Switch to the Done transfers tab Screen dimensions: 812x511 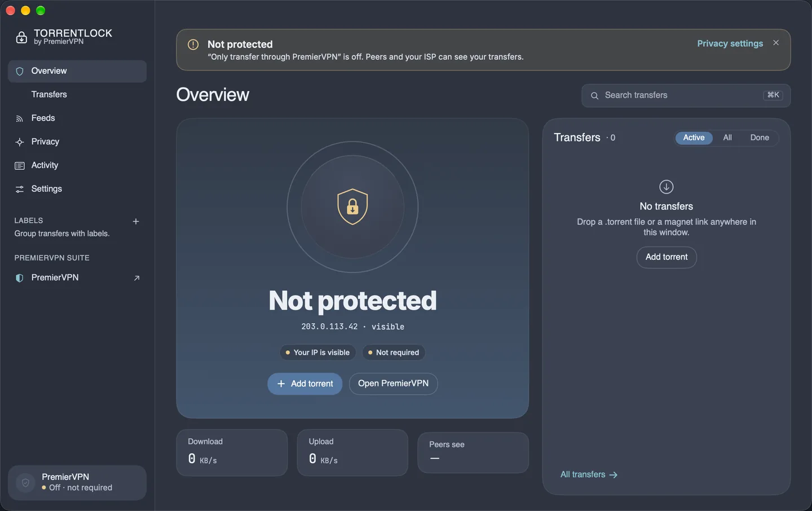click(x=760, y=138)
